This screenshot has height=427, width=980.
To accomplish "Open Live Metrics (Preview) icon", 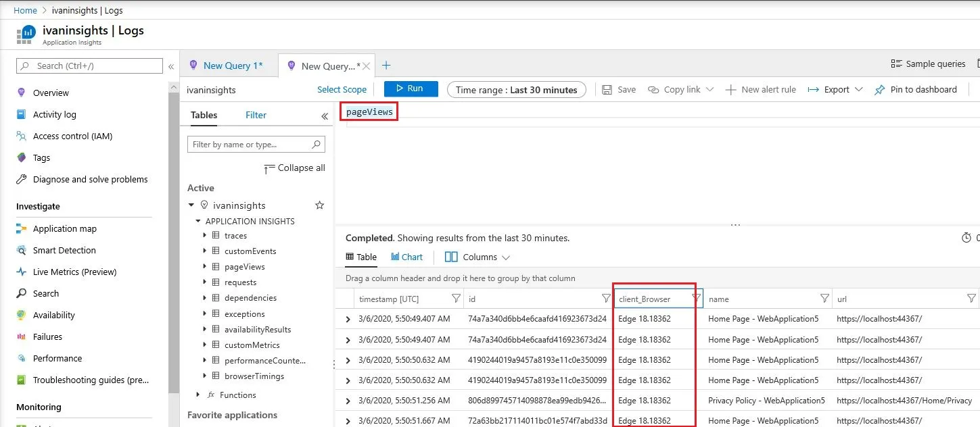I will click(21, 272).
